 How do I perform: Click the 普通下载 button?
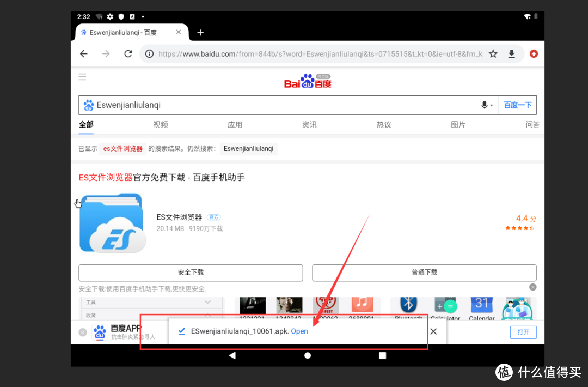(x=424, y=273)
